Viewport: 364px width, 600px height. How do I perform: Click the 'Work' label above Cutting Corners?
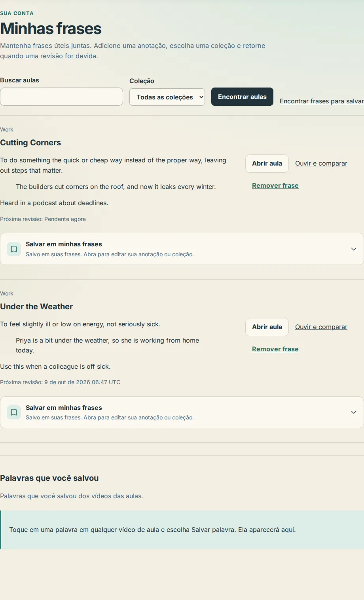pyautogui.click(x=7, y=130)
